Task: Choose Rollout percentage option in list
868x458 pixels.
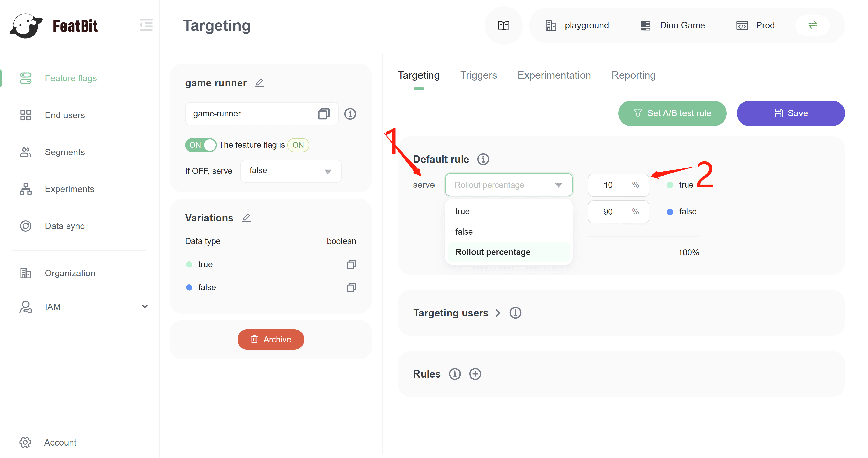Action: [x=493, y=252]
